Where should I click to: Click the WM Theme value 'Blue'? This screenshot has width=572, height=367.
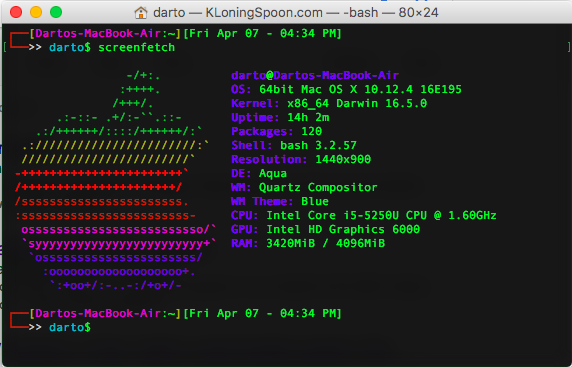[x=315, y=201]
